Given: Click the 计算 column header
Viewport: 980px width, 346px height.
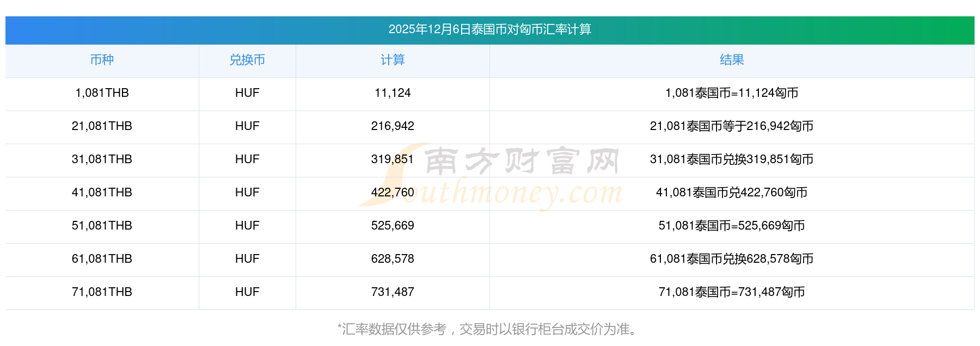Looking at the screenshot, I should click(393, 60).
